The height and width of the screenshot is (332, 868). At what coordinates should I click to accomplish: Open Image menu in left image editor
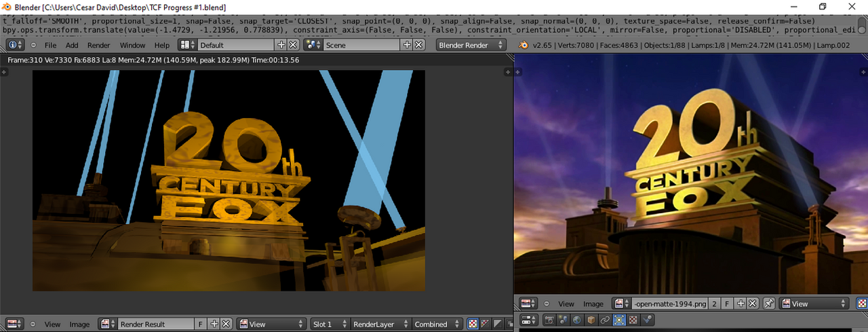click(x=79, y=324)
